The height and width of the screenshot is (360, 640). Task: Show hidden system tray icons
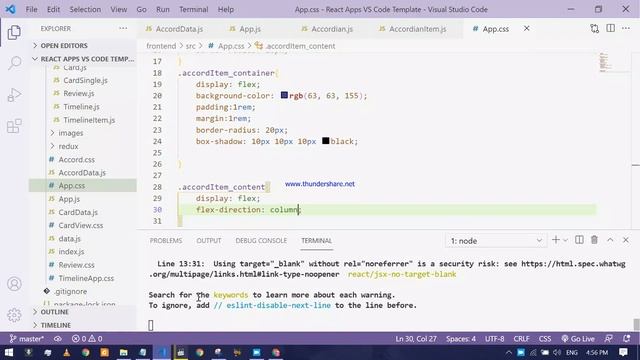click(x=509, y=352)
